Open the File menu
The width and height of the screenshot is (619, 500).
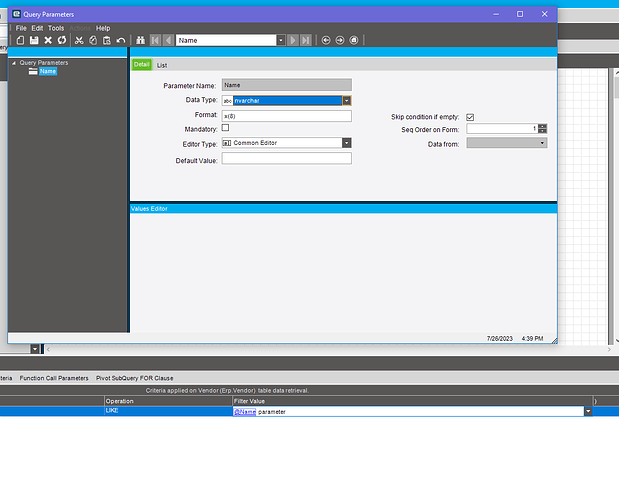point(21,28)
